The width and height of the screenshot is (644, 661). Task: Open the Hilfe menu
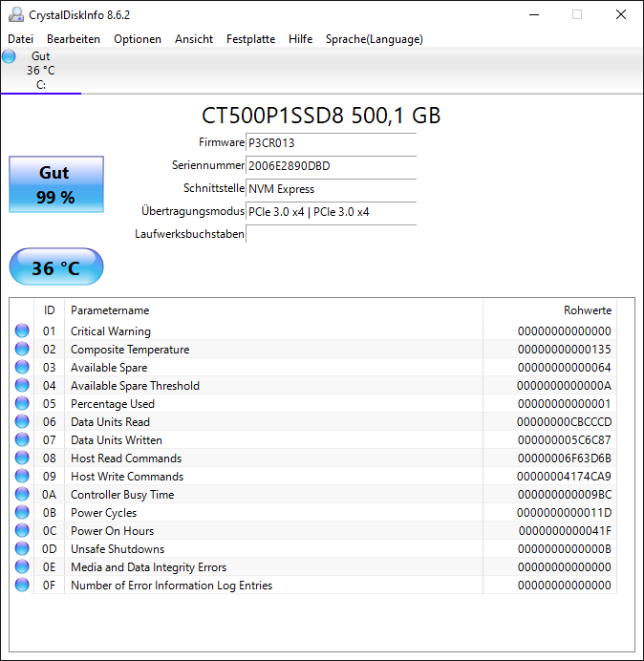300,39
